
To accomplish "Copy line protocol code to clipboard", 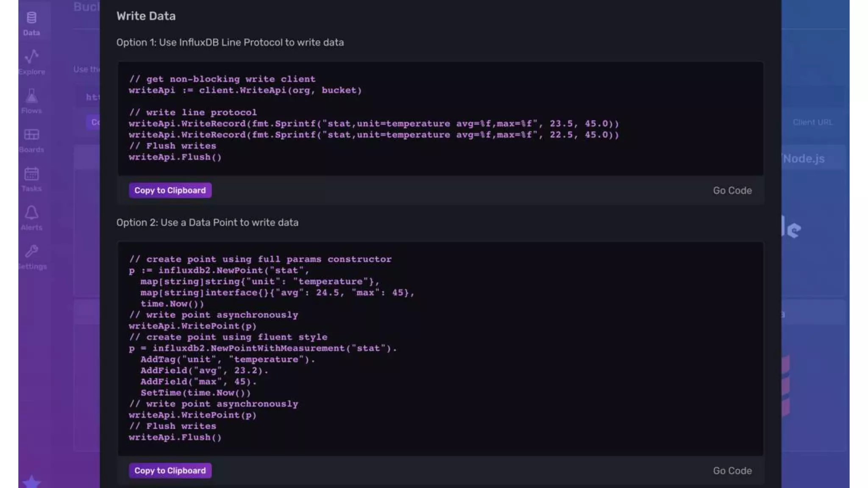I will pos(170,191).
